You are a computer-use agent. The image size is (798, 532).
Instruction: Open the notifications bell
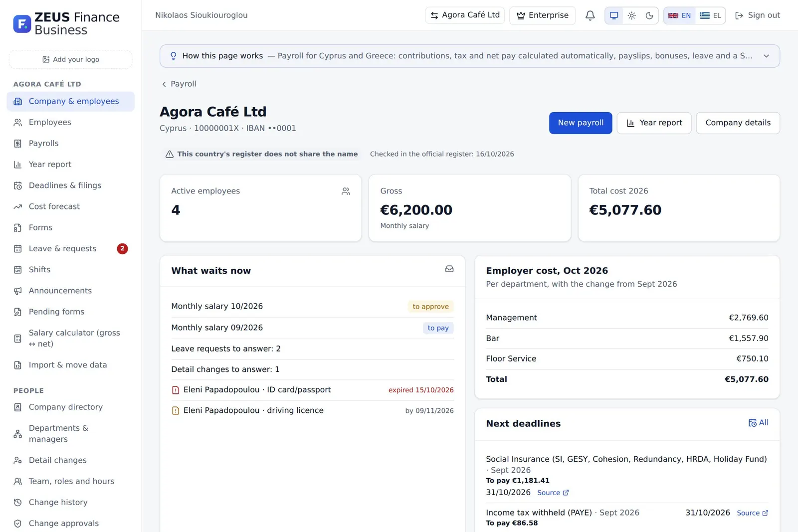pyautogui.click(x=590, y=15)
